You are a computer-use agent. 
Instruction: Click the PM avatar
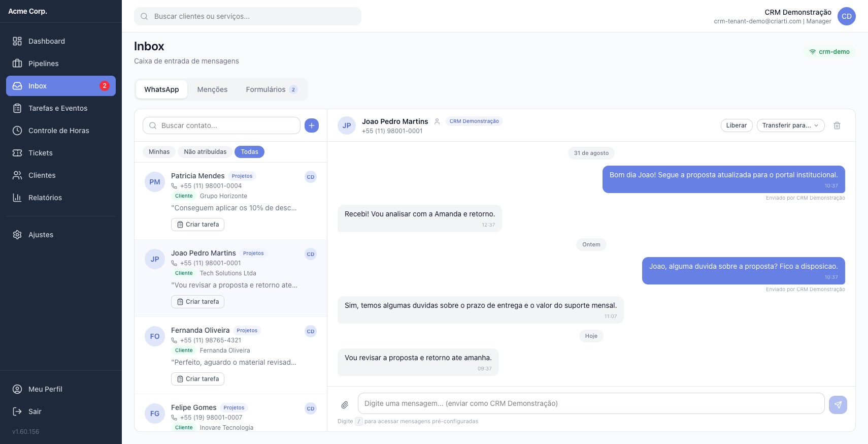155,182
